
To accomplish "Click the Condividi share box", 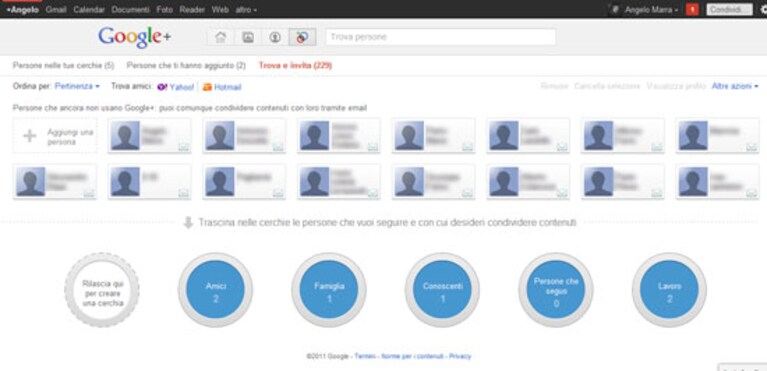I will tap(729, 9).
